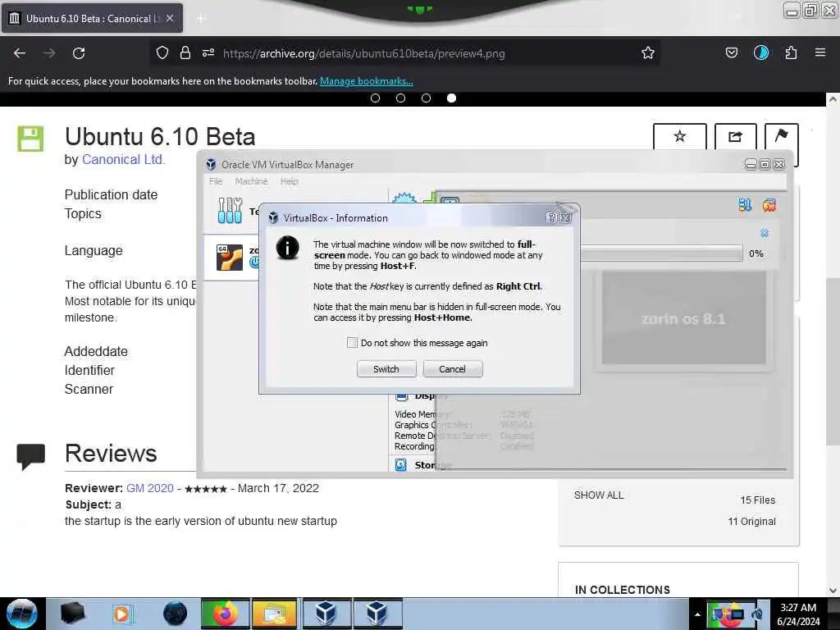The image size is (840, 630).
Task: Open the GM 2020 reviewer link
Action: coord(150,488)
